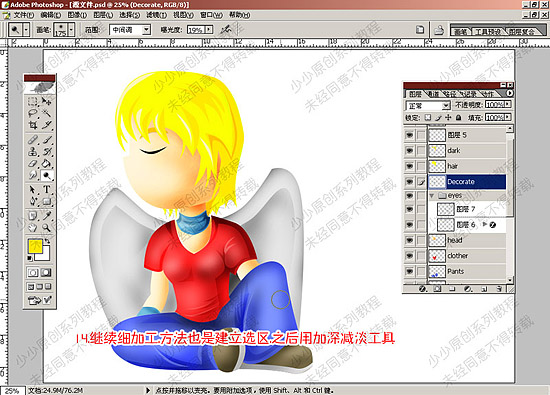Open the 不透明度 slider arrow
The height and width of the screenshot is (395, 550).
point(508,104)
